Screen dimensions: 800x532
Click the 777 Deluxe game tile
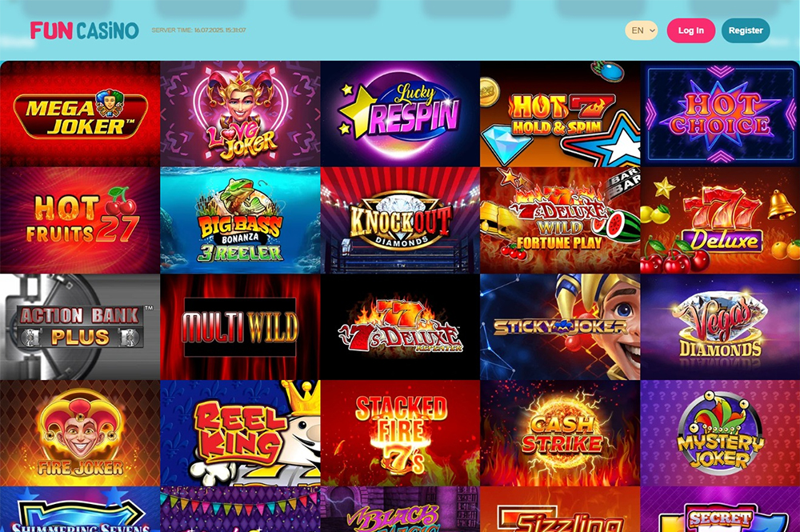[720, 220]
